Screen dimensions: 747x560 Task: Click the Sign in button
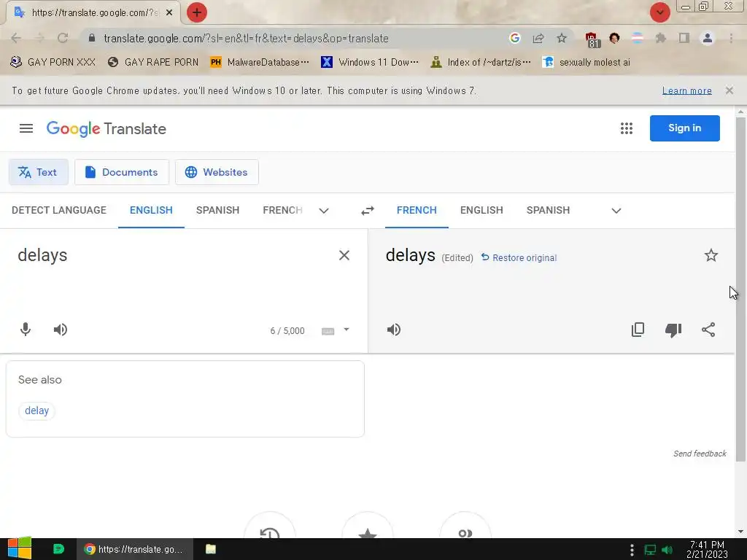[684, 128]
